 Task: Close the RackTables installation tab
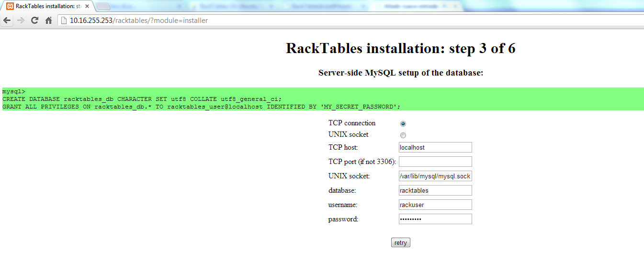(x=87, y=6)
